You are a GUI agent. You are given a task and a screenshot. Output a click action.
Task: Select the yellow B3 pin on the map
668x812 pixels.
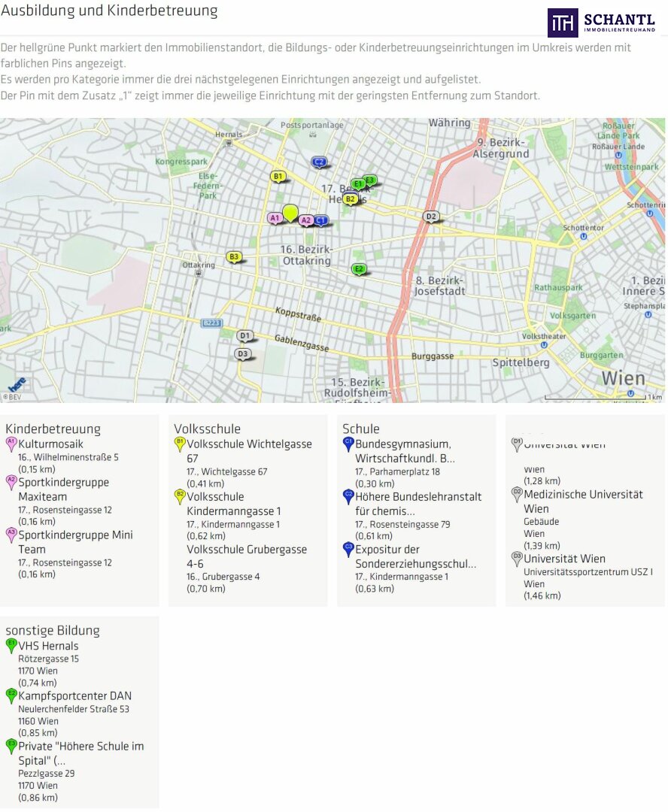coord(234,257)
